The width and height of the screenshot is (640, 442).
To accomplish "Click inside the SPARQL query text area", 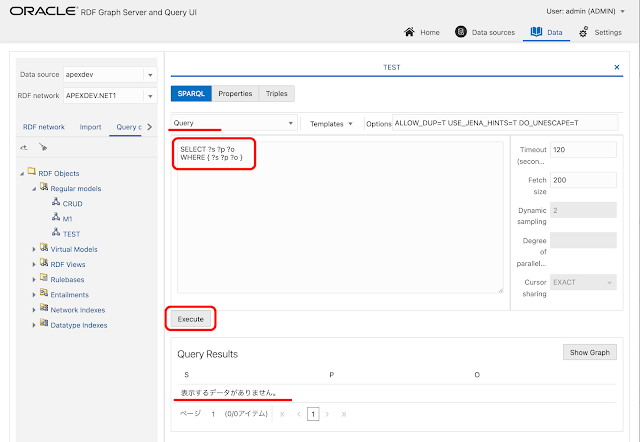I will coord(340,217).
